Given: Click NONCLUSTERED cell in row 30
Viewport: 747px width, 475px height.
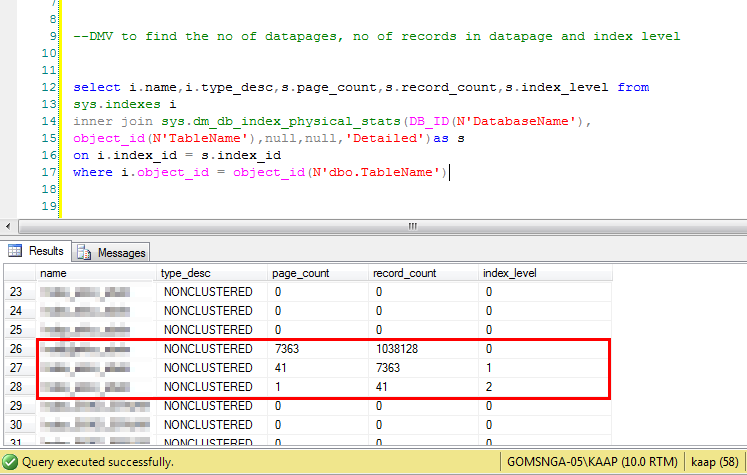Looking at the screenshot, I should [212, 425].
